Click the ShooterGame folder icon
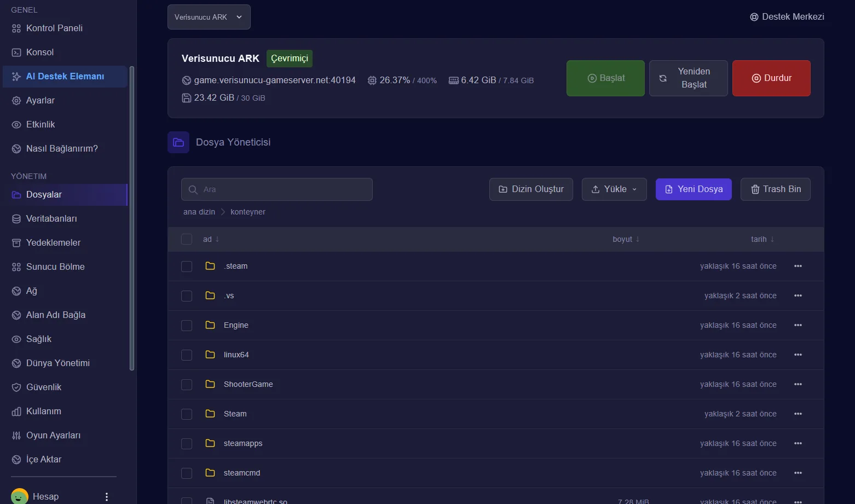 coord(210,384)
